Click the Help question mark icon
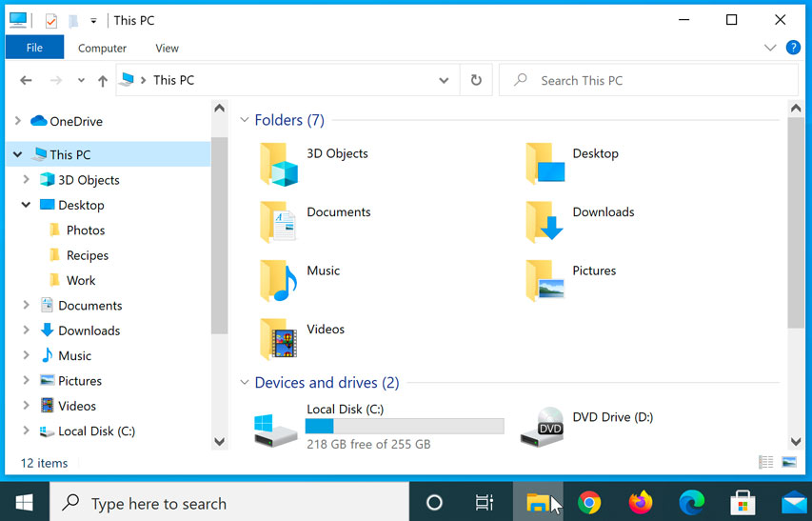The image size is (812, 521). (792, 48)
